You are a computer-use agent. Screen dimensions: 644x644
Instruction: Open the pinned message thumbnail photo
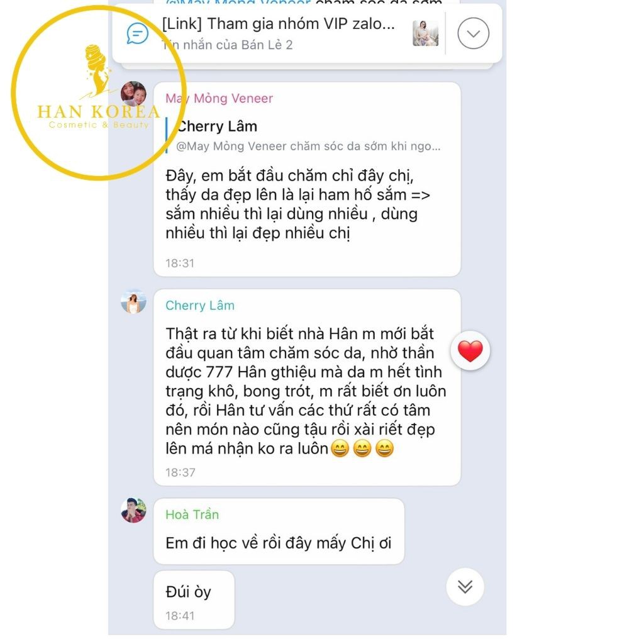pos(425,33)
